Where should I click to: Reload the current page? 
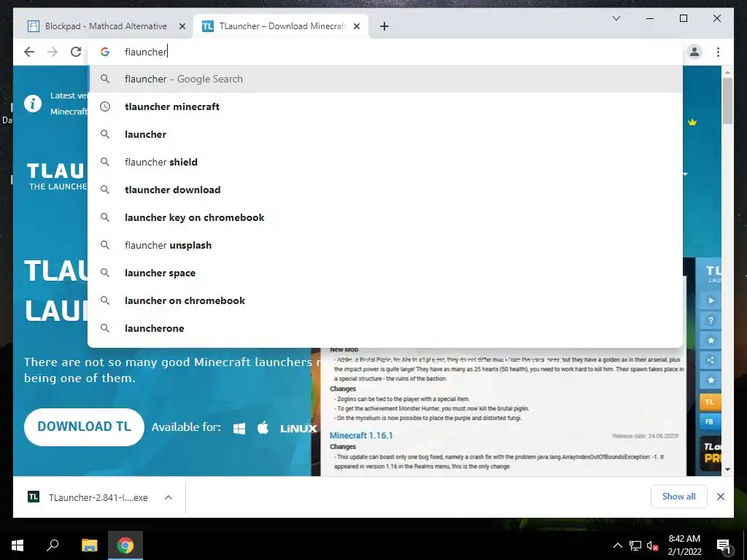point(76,52)
